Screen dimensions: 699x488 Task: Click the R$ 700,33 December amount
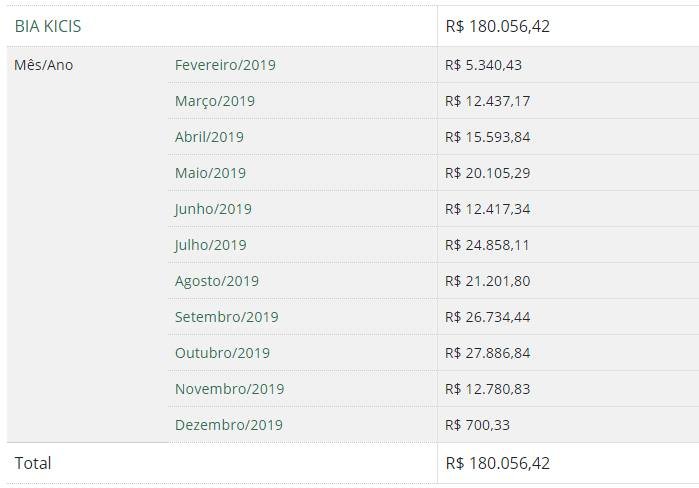click(477, 425)
